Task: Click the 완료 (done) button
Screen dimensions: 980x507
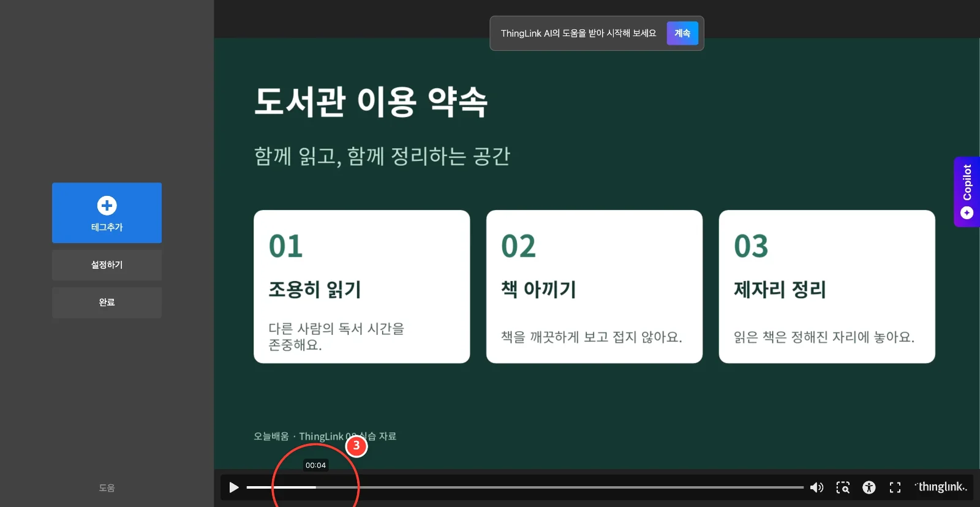Action: 107,302
